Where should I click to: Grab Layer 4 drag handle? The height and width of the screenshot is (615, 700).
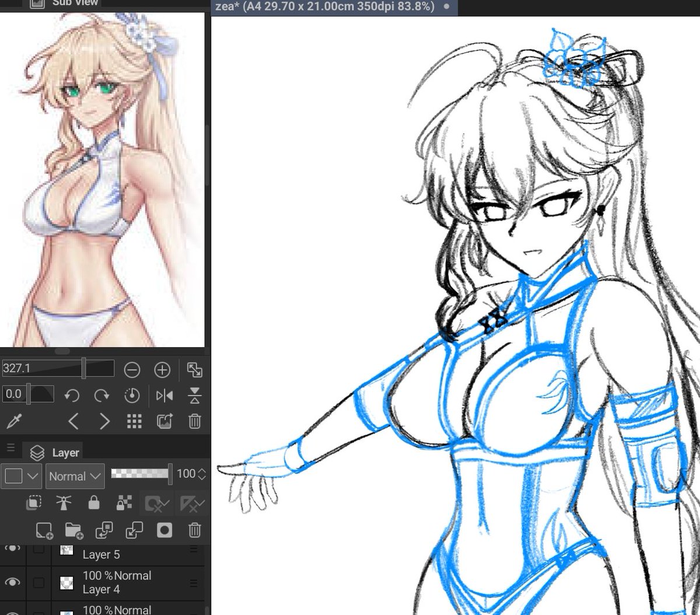pos(194,583)
